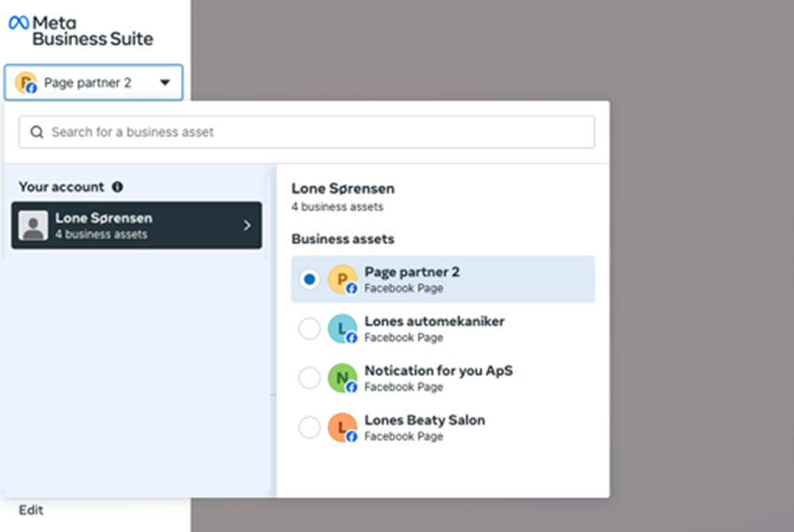Click the teal L avatar for Lones automekaniker
Image resolution: width=794 pixels, height=532 pixels.
coord(343,329)
